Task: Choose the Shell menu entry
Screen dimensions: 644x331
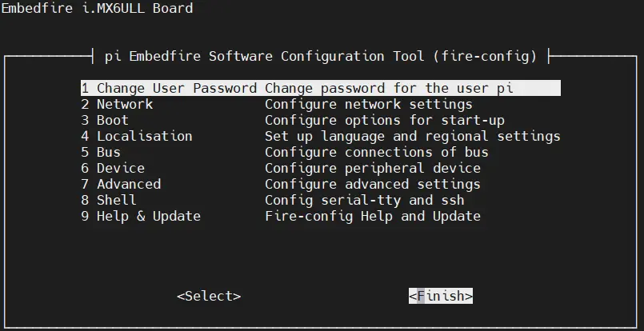Action: 116,201
